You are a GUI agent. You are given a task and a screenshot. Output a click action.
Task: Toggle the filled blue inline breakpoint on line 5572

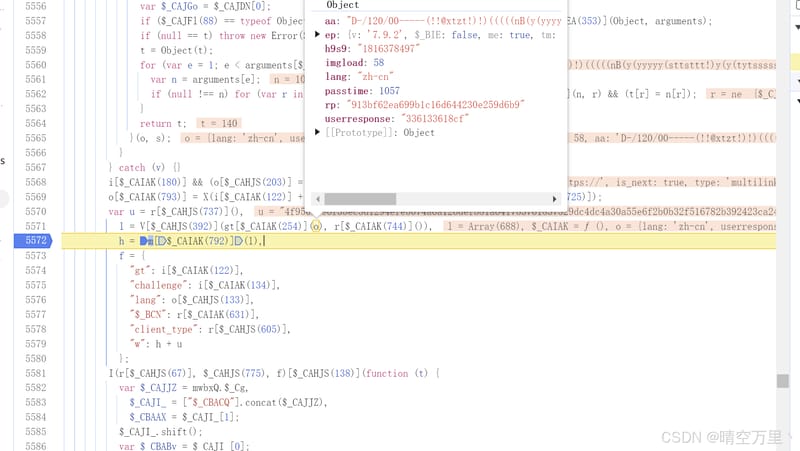coord(146,241)
